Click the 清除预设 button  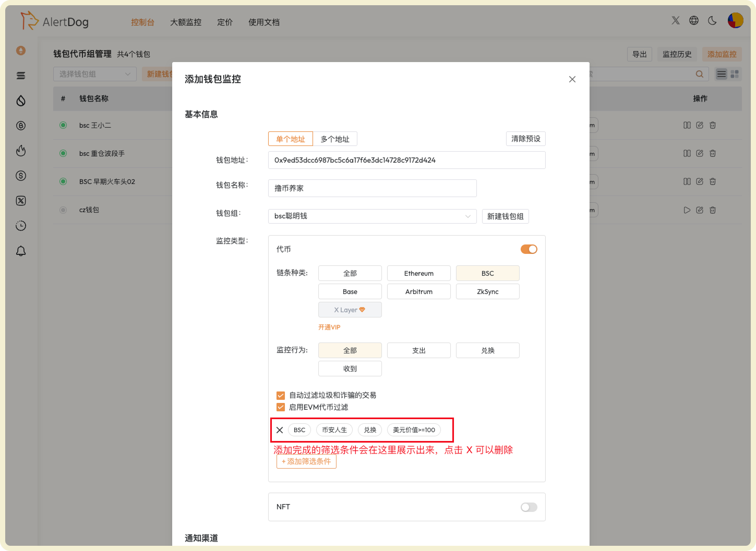click(525, 139)
